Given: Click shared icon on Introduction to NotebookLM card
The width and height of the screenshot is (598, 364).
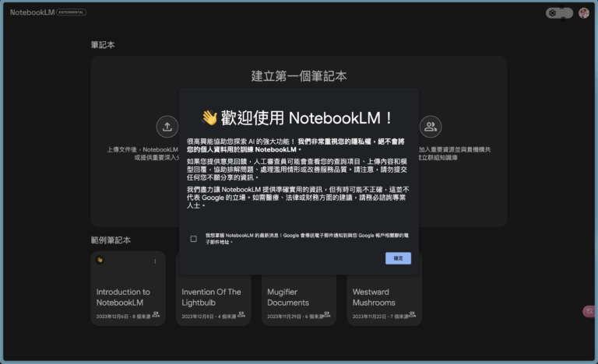Looking at the screenshot, I should [x=156, y=314].
